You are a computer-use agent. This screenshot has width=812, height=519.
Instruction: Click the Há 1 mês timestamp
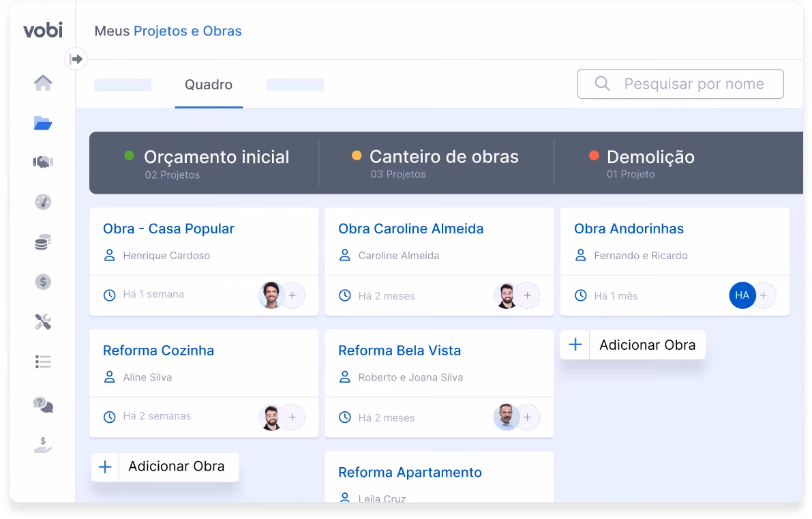[x=616, y=296]
